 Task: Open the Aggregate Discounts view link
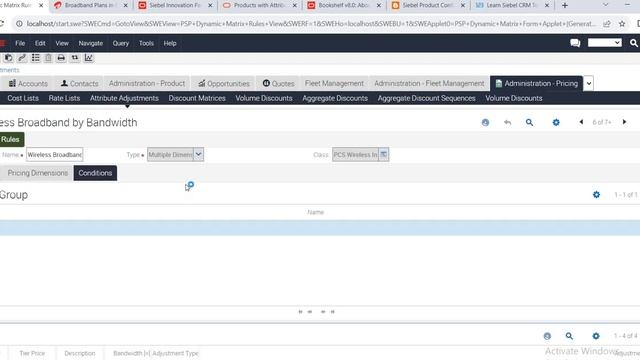pyautogui.click(x=335, y=98)
